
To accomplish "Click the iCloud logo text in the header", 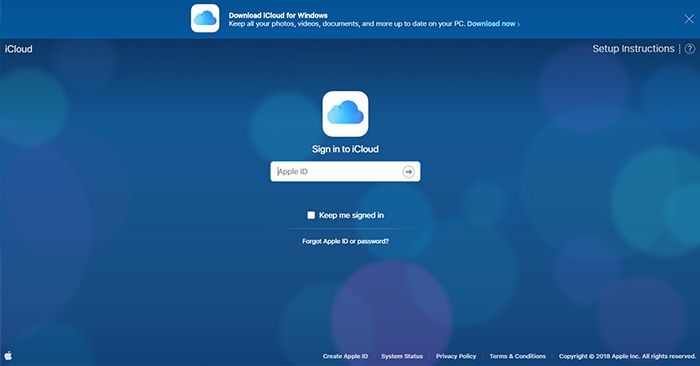I will click(19, 49).
